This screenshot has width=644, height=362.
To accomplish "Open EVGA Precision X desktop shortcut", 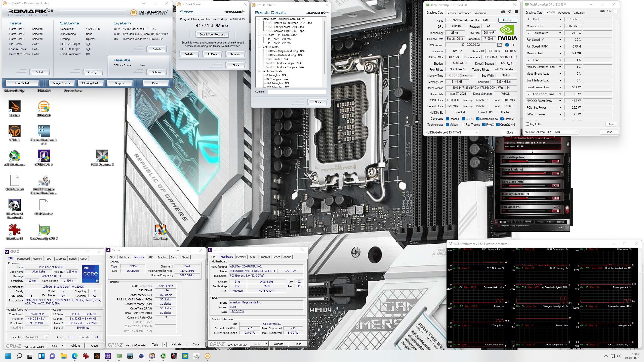I will (102, 158).
